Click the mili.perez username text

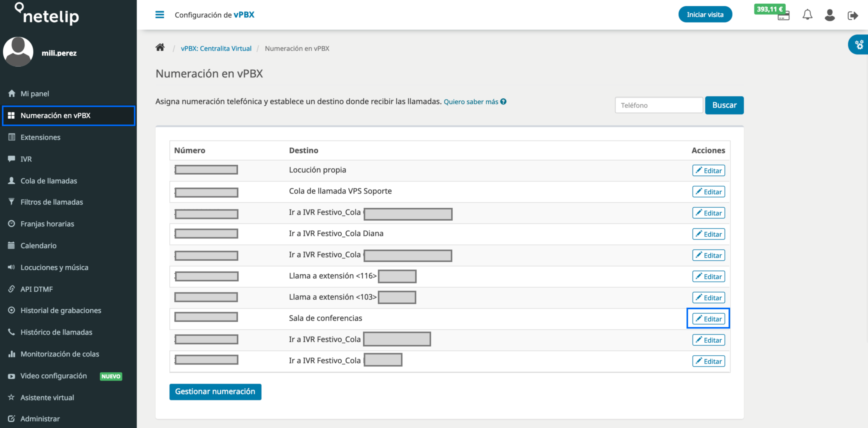(59, 53)
